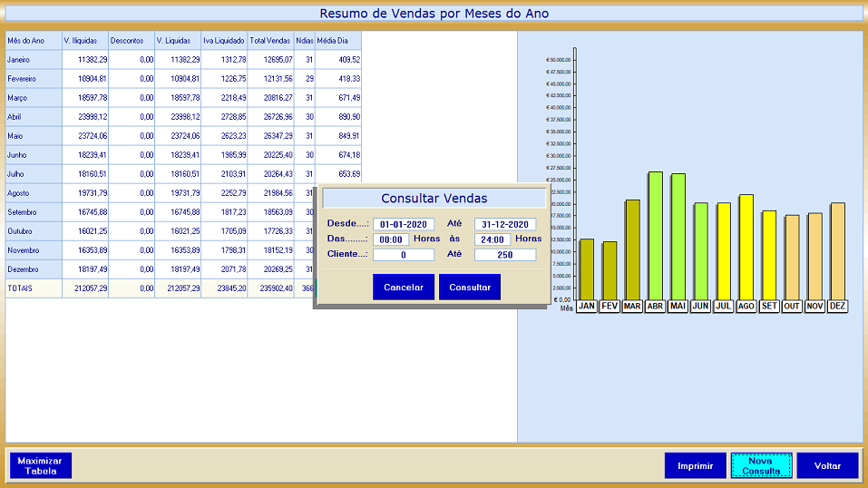Click the Total Vendas column header
Viewport: 868px width, 488px height.
coord(270,41)
